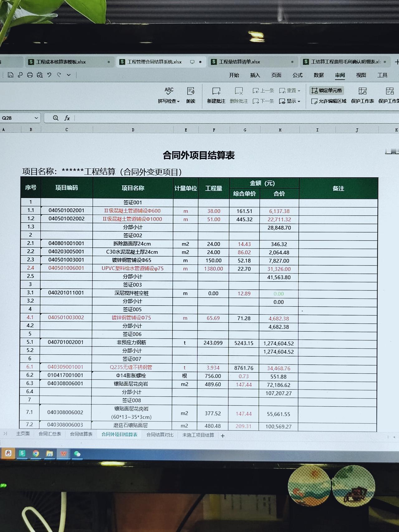The image size is (399, 532).
Task: Click the zoom magnifier beside formula bar
Action: [55, 118]
